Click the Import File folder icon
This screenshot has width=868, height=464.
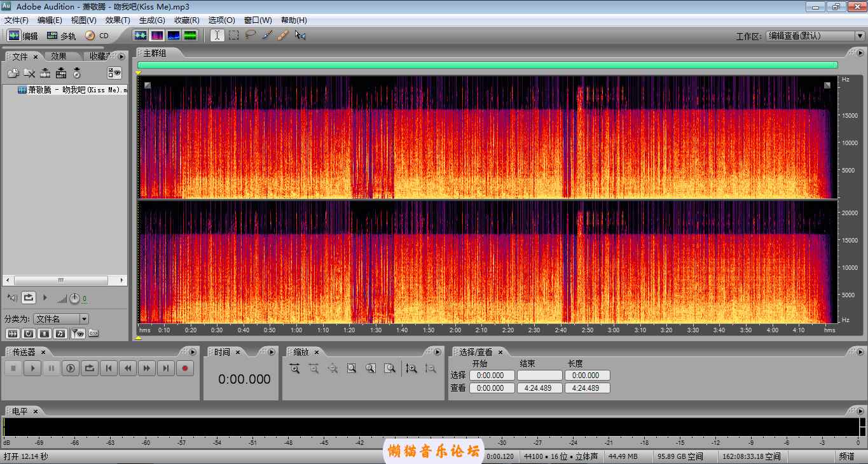[13, 73]
